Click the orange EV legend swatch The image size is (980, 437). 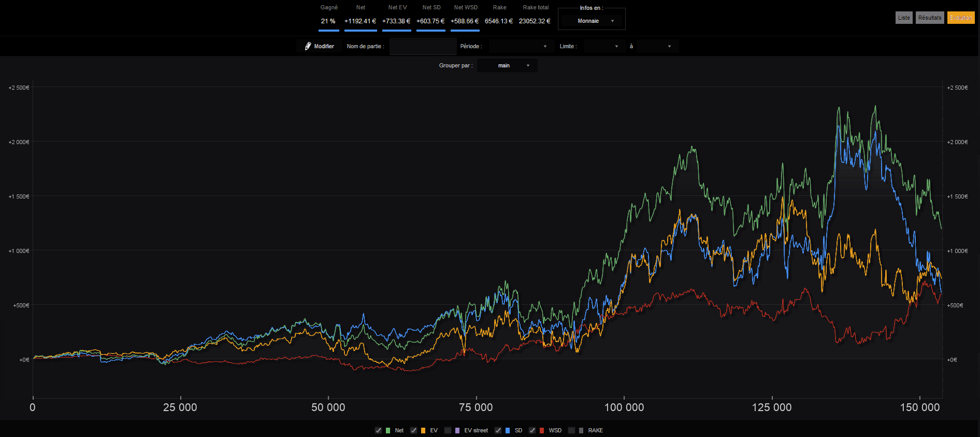423,430
